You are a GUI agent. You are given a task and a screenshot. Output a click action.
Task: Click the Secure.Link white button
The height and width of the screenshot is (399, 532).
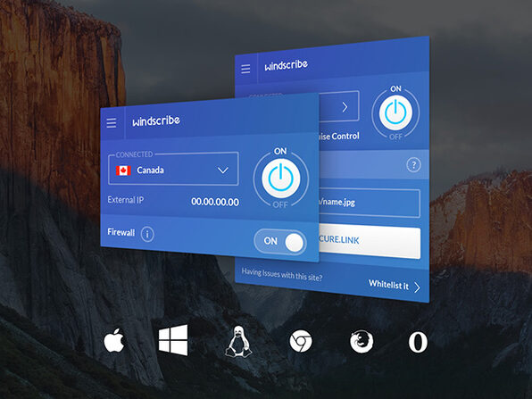coord(370,242)
